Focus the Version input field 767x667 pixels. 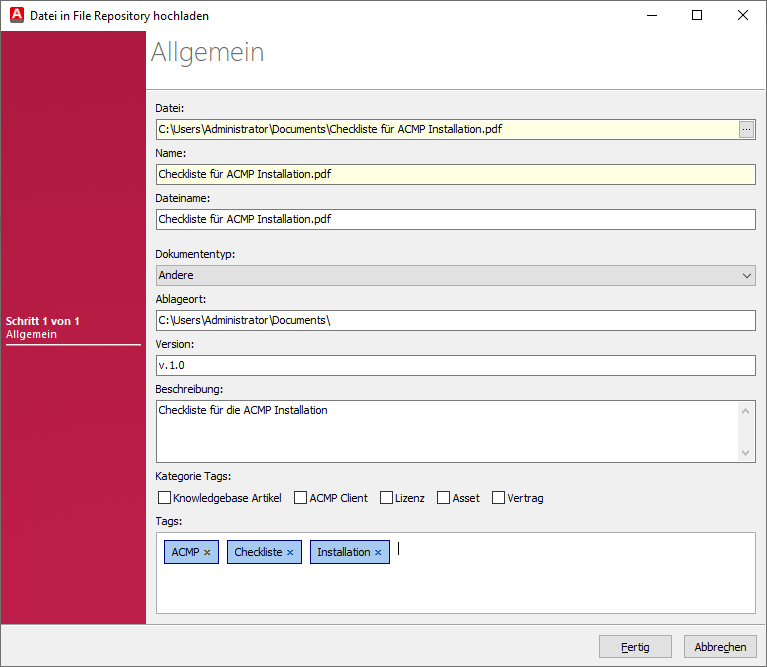[455, 365]
